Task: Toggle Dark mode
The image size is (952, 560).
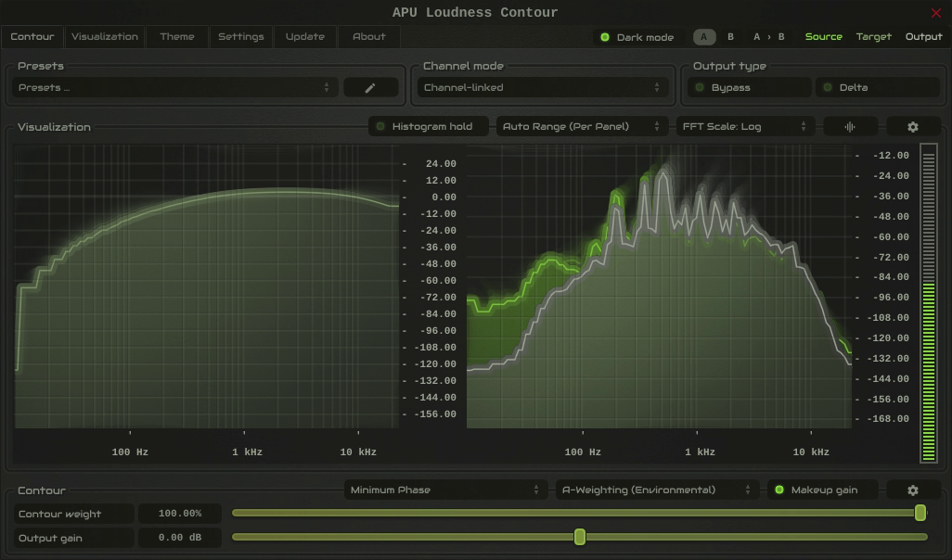Action: pyautogui.click(x=637, y=37)
